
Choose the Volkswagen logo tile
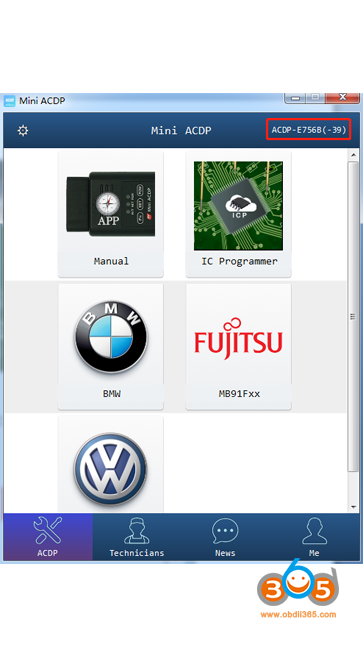coord(111,465)
